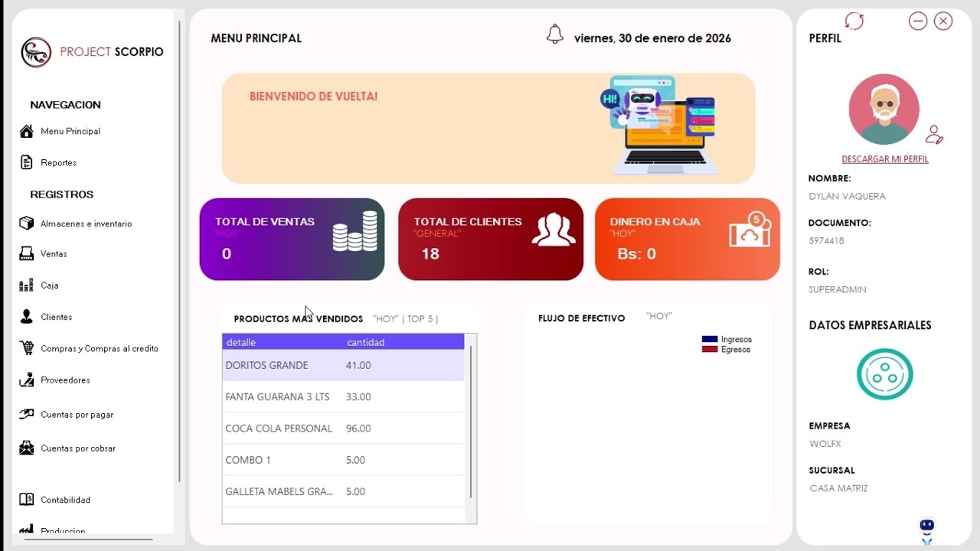The image size is (980, 551).
Task: Select the COMBO 1 row
Action: pyautogui.click(x=343, y=460)
